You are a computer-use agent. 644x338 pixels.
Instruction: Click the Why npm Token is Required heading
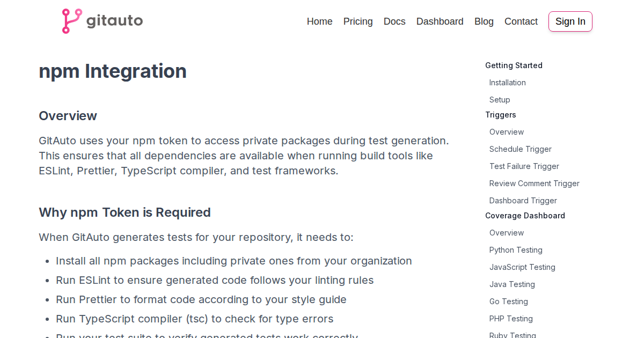click(125, 212)
